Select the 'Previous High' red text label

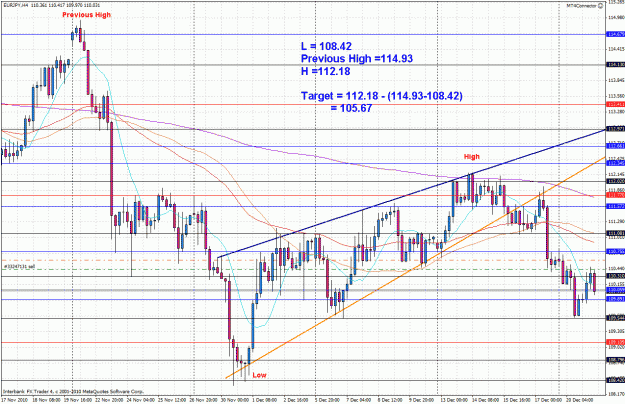(x=86, y=15)
